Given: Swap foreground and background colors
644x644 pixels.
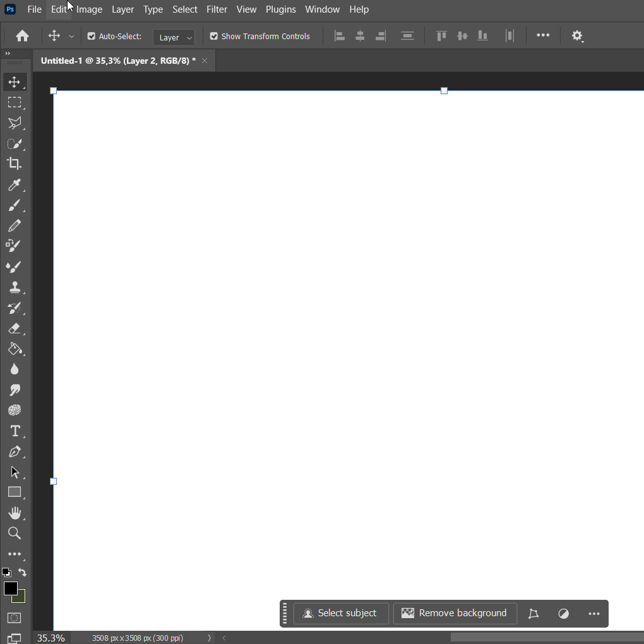Looking at the screenshot, I should pos(23,573).
